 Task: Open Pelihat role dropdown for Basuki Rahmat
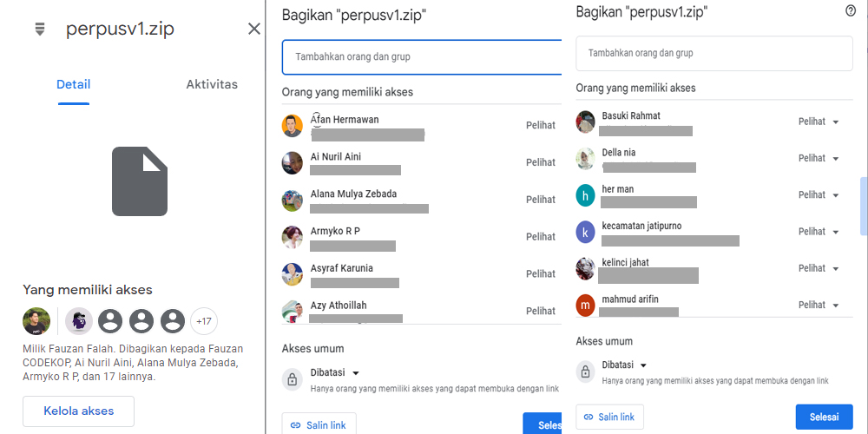pyautogui.click(x=819, y=122)
